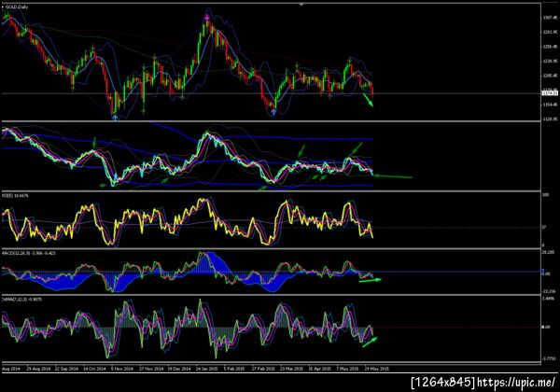Click the '27 Nov 2014' date label
Image resolution: width=560 pixels, height=392 pixels.
coord(151,369)
